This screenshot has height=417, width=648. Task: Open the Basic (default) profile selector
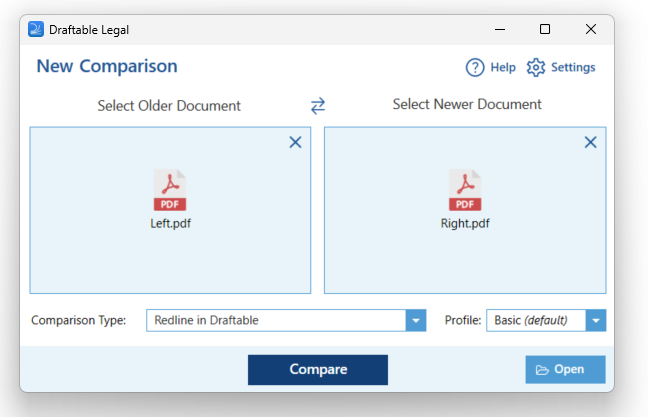coord(546,320)
